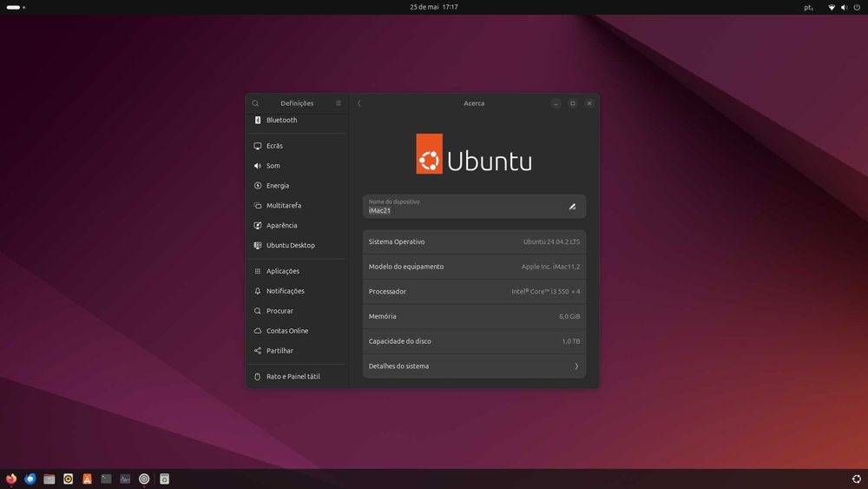Select Energia in the sidebar
868x489 pixels.
pyautogui.click(x=297, y=186)
